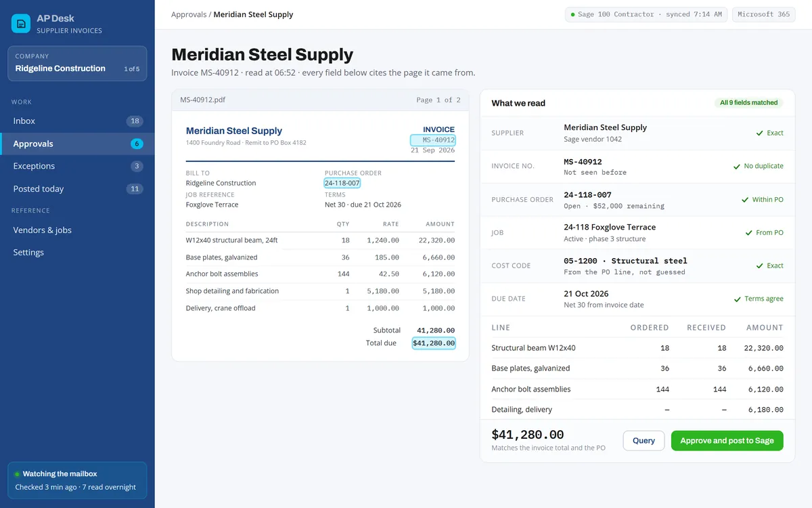Click the highlighted total due $41,280.00

click(434, 343)
